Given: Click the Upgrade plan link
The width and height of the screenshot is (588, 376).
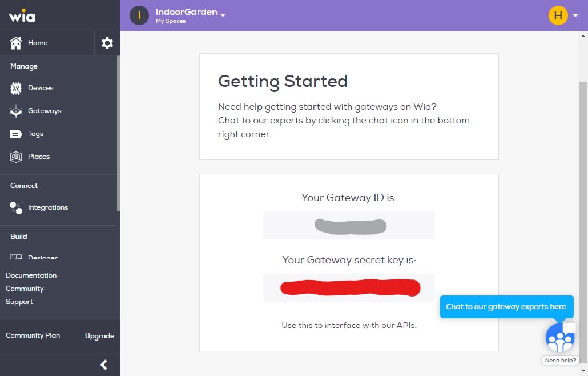Looking at the screenshot, I should tap(99, 336).
